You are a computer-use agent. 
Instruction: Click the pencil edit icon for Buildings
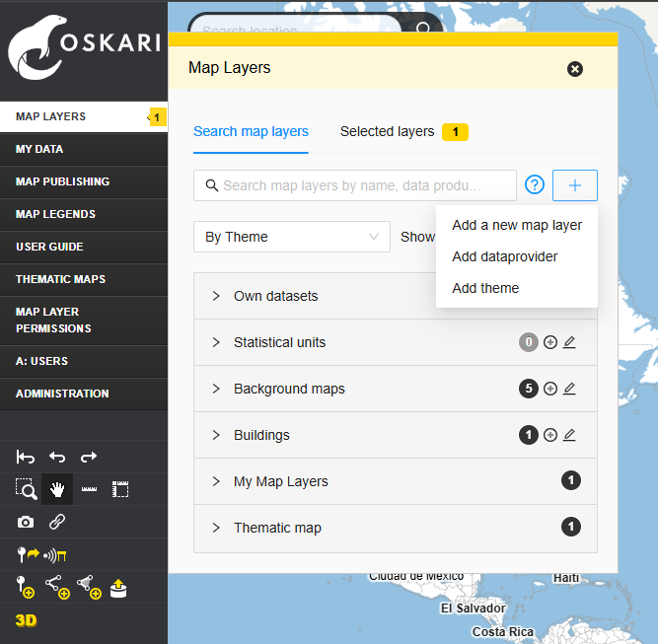569,435
